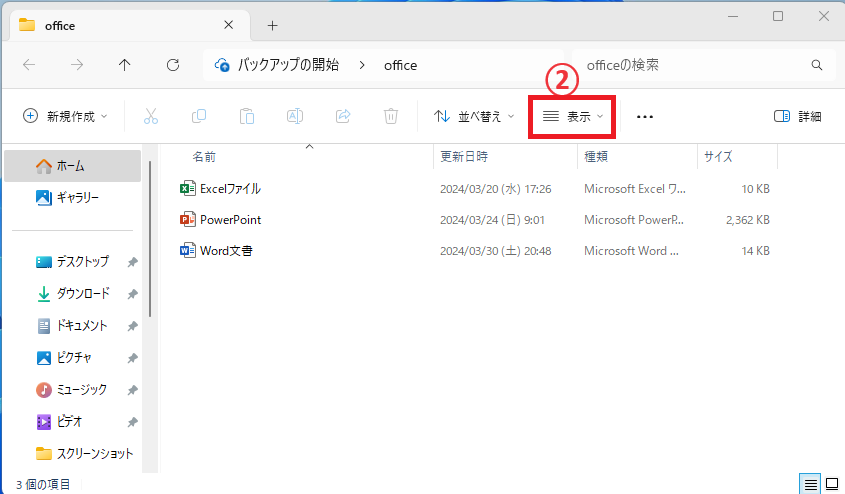Click the chevron after バックアップの開始
This screenshot has height=494, width=845.
pos(362,65)
